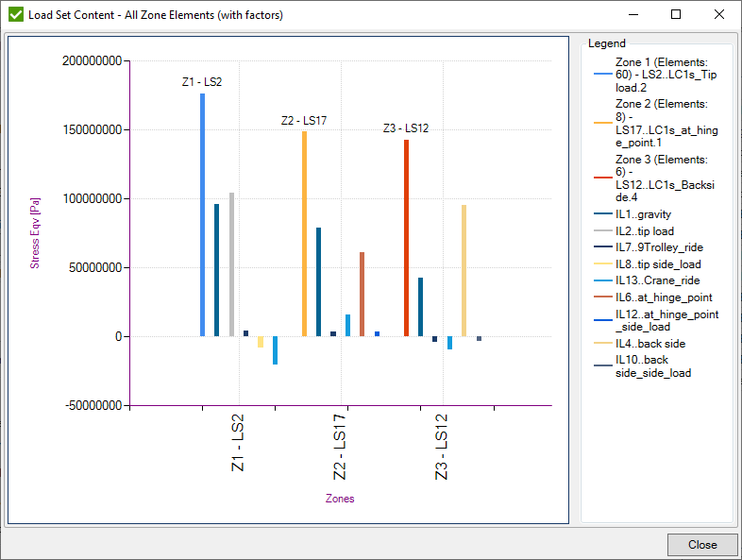Close the window using title bar X
Screen dimensions: 742x560
tap(719, 14)
